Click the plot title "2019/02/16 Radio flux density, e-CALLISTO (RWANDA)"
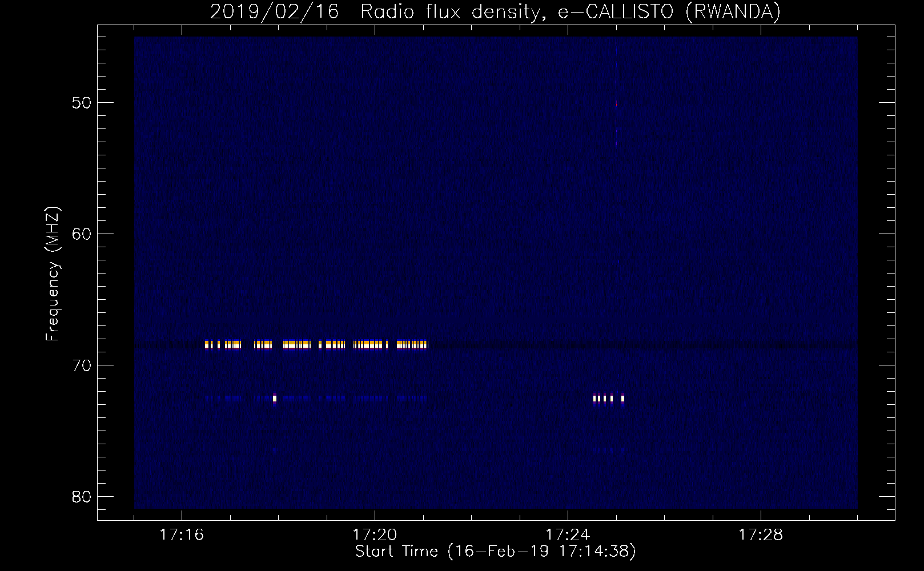This screenshot has height=571, width=924. pos(495,12)
